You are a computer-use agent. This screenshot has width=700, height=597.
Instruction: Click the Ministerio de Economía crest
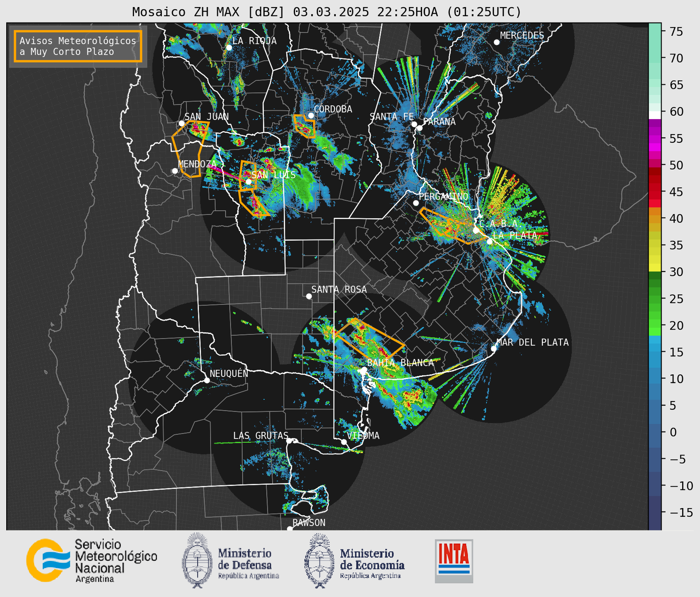tap(320, 561)
